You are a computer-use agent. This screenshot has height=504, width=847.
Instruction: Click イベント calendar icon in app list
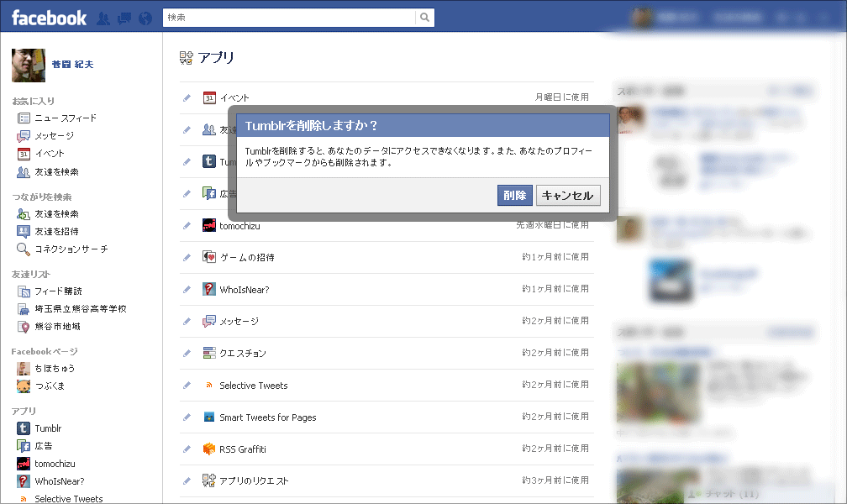point(209,97)
